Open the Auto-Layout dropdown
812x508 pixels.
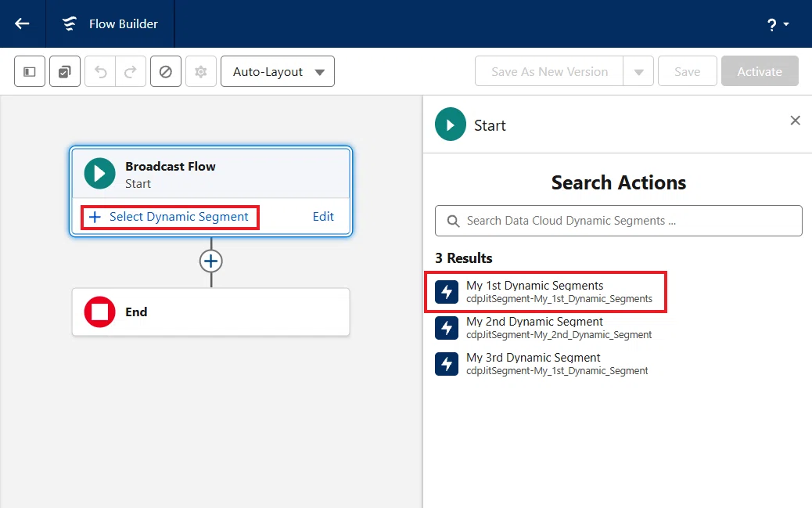click(278, 71)
